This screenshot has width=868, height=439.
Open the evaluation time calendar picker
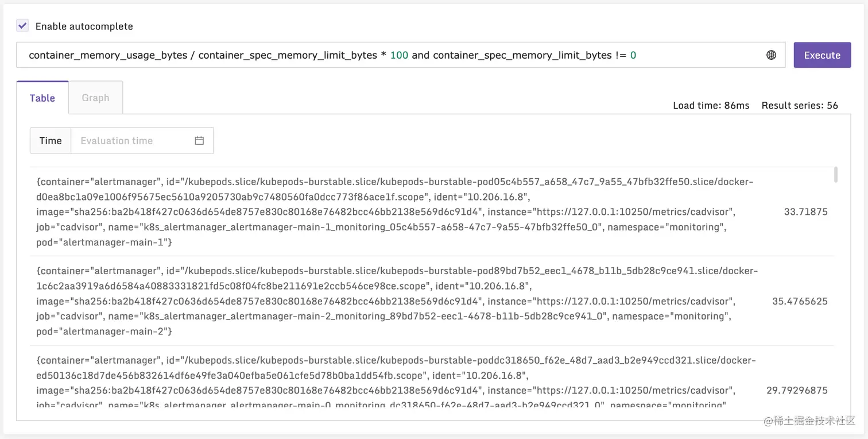(x=199, y=140)
